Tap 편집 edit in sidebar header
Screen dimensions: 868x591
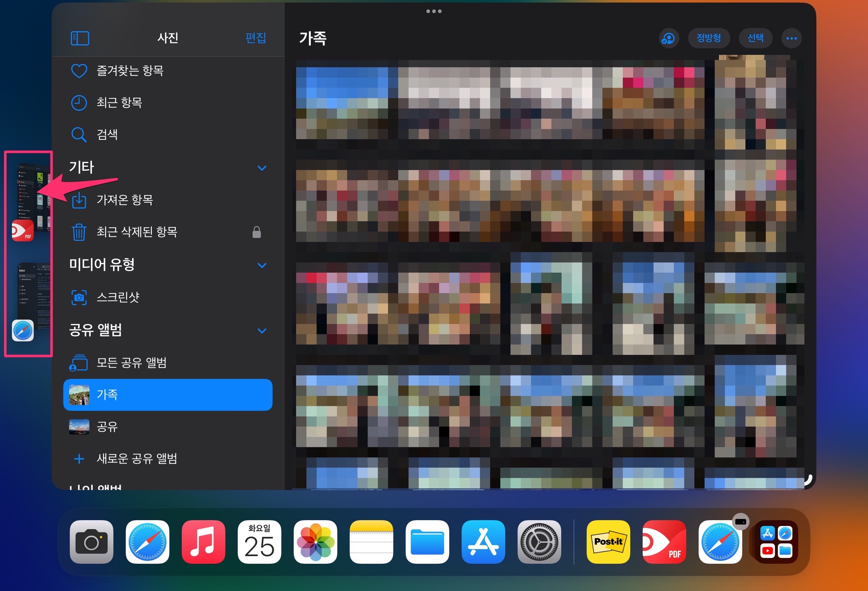256,38
